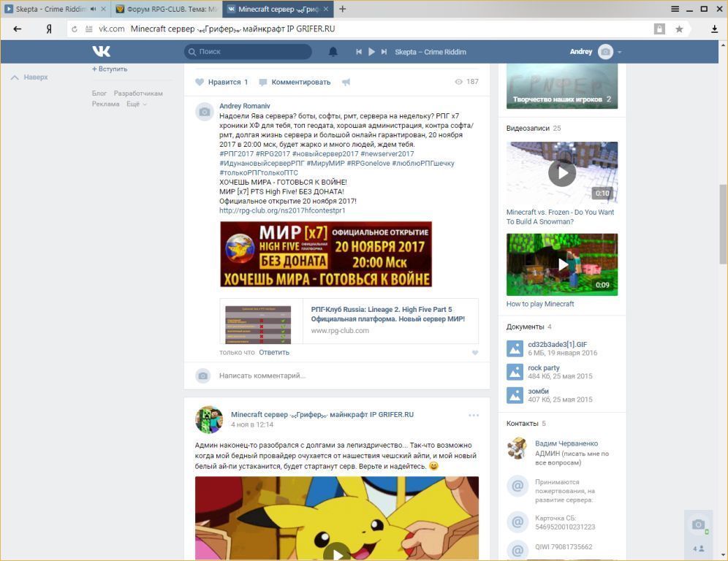Select the QIWI 79081735662 contact text

564,546
